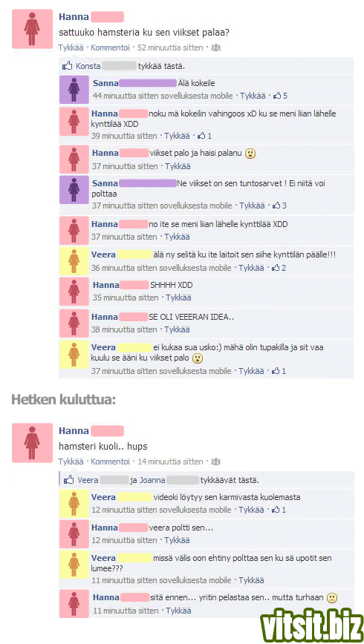
Task: Like the "SHHHH XDD" comment via Tykkää
Action: click(x=178, y=298)
